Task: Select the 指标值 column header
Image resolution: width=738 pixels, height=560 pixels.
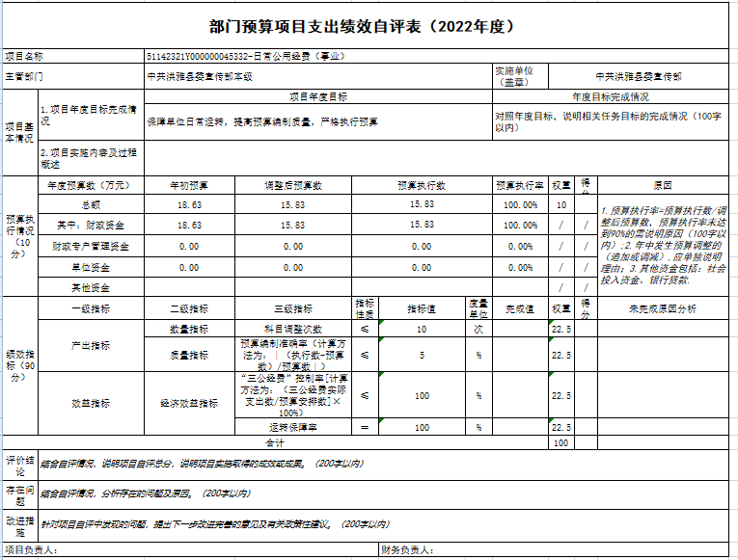Action: click(422, 308)
